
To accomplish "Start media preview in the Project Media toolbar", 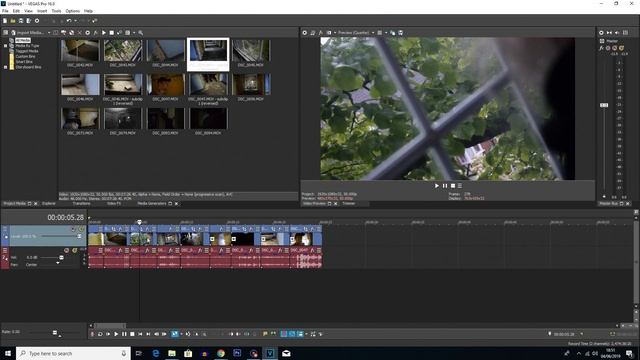I will coord(104,33).
